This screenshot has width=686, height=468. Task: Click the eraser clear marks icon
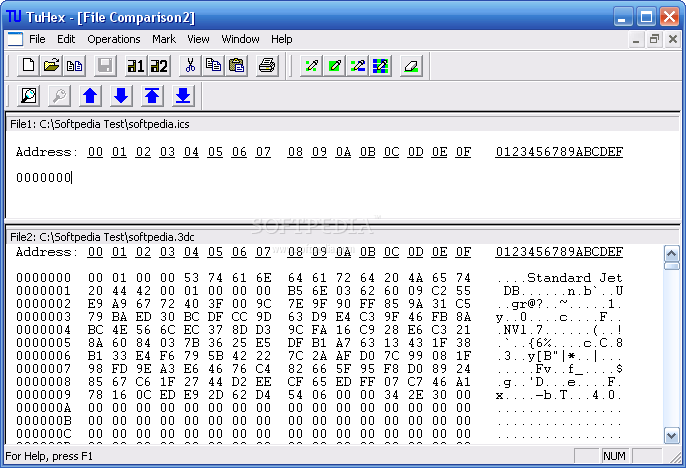point(411,66)
